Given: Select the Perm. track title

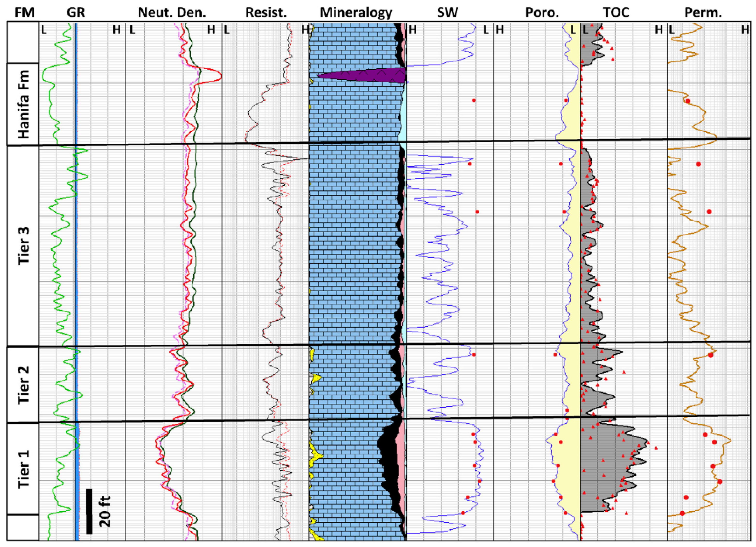Looking at the screenshot, I should tap(703, 12).
